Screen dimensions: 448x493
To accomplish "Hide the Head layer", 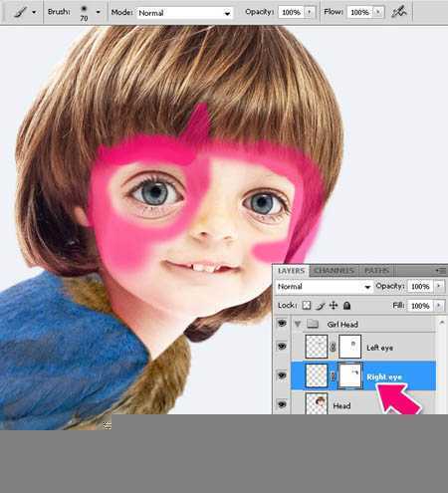I will click(282, 404).
